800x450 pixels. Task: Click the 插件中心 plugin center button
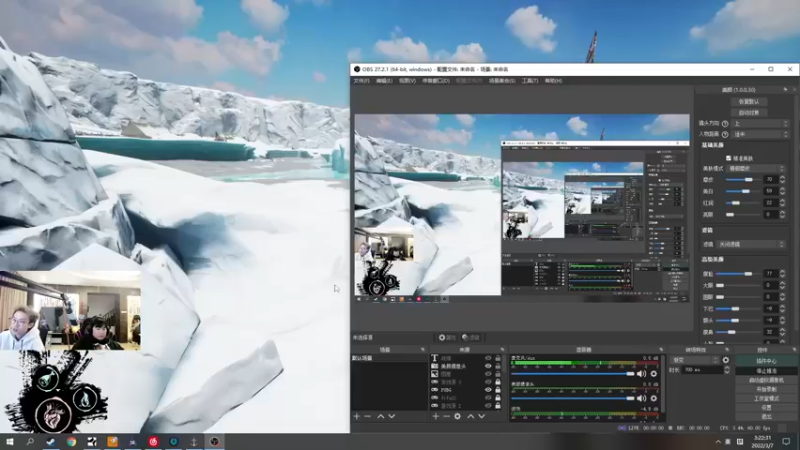click(766, 361)
